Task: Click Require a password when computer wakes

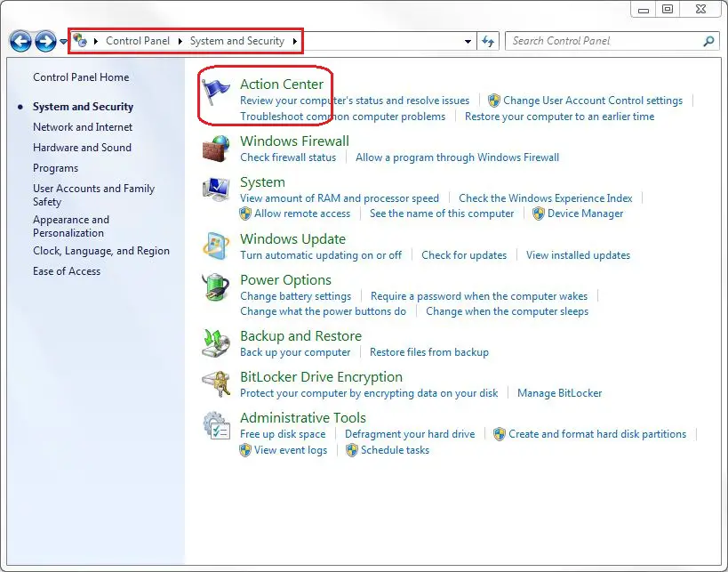Action: click(x=479, y=296)
